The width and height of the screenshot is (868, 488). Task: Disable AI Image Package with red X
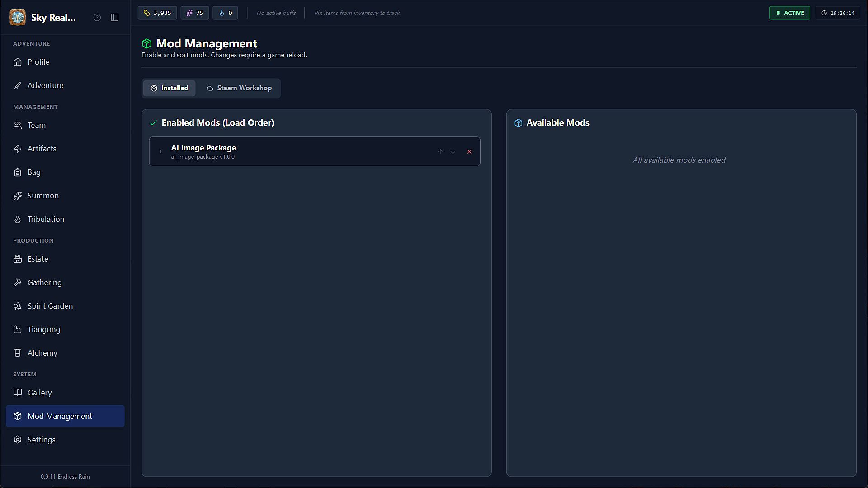click(x=469, y=152)
